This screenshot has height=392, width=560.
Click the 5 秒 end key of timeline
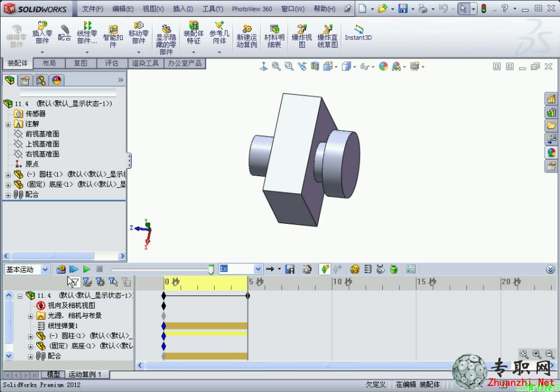247,295
